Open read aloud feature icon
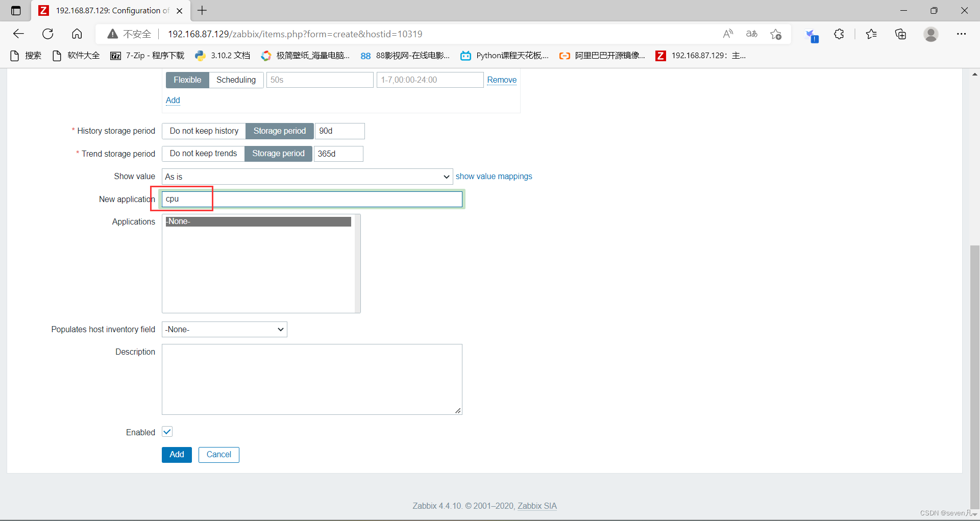This screenshot has width=980, height=521. 728,34
